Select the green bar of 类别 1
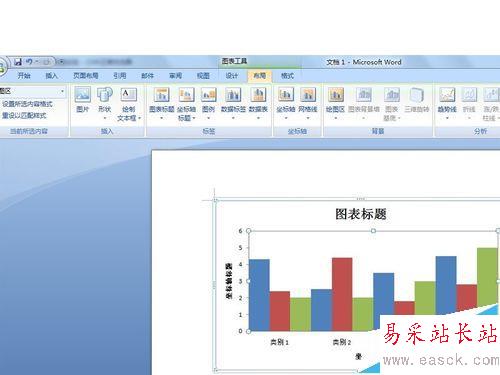 click(x=301, y=314)
